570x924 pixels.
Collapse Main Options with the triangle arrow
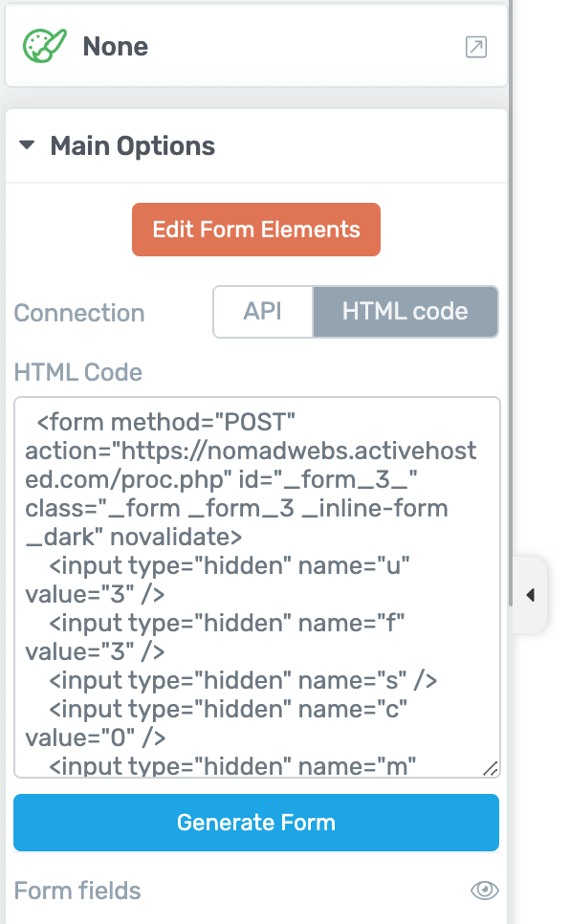(27, 145)
